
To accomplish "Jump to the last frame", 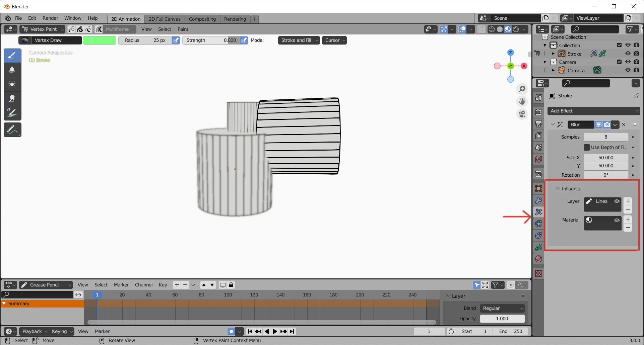I will point(292,331).
